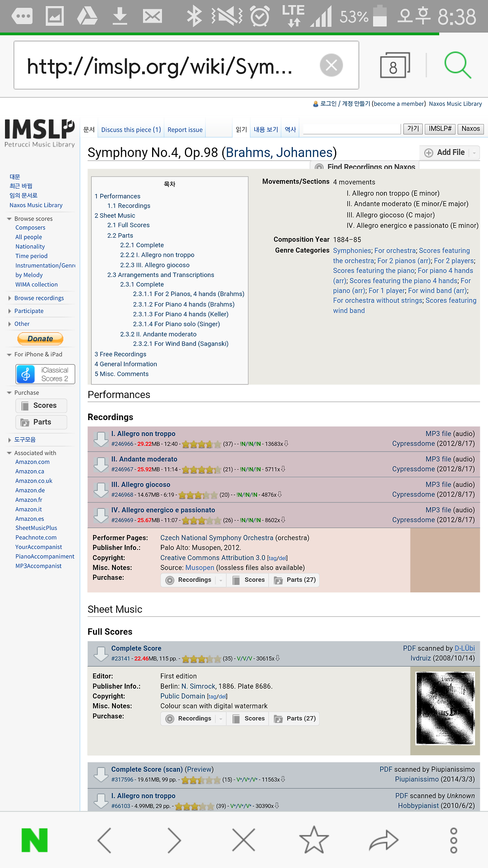Viewport: 488px width, 868px height.
Task: Click the yellow Donate button
Action: 40,338
